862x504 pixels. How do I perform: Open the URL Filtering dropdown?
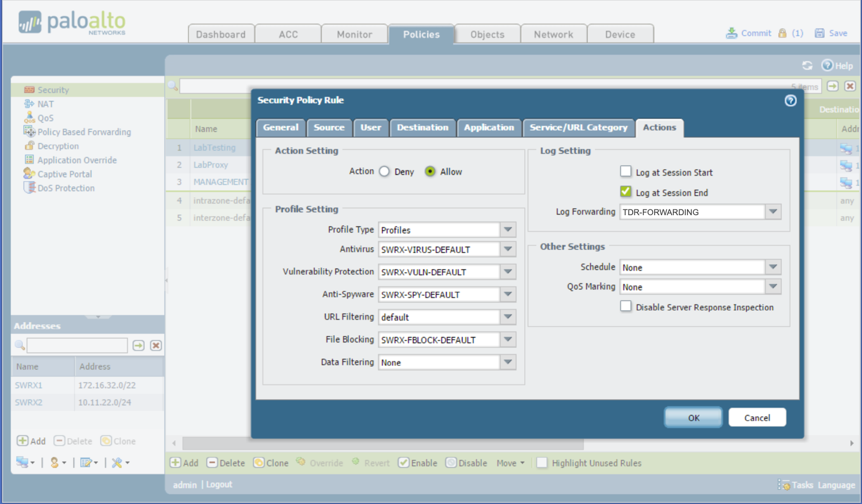[x=508, y=317]
